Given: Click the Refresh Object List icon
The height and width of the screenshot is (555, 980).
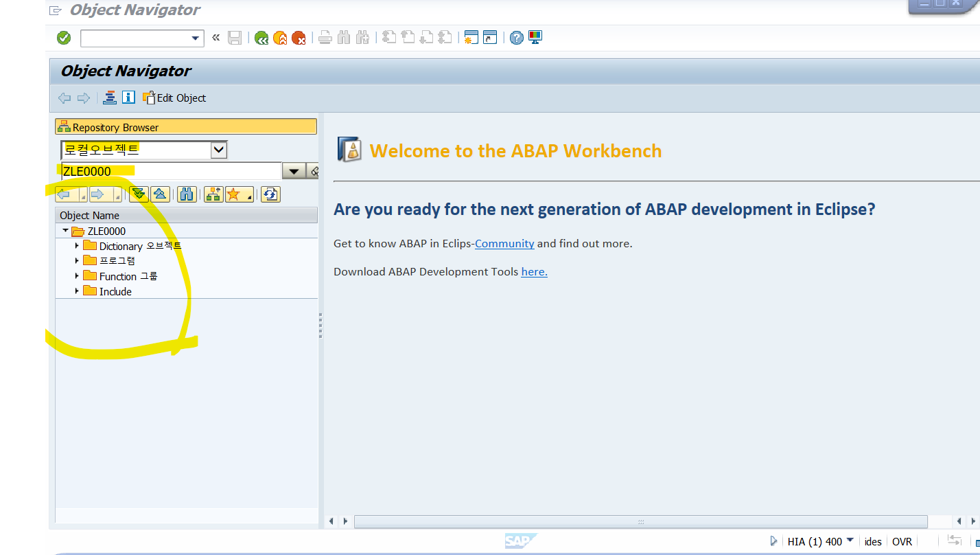Looking at the screenshot, I should (x=270, y=194).
